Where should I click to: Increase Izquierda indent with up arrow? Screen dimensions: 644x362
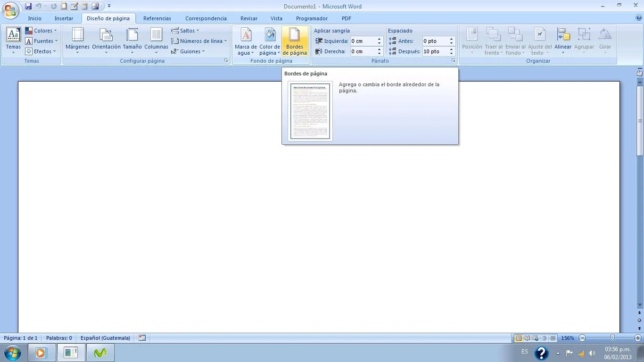click(x=379, y=39)
